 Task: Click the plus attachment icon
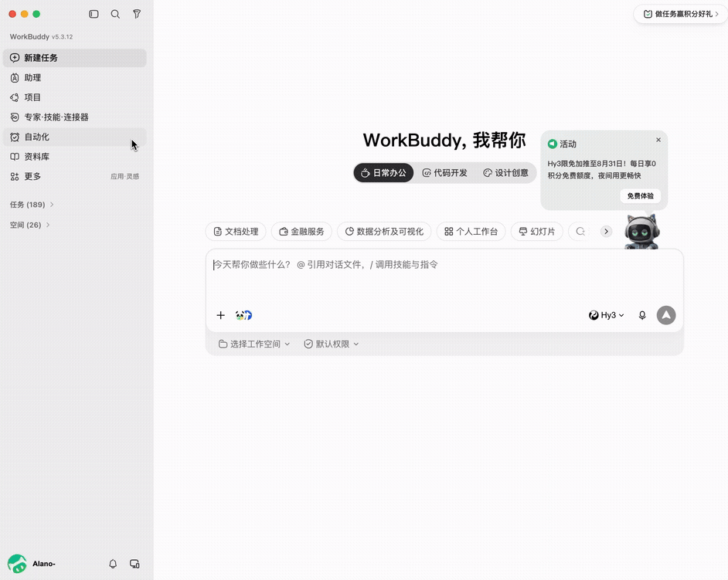tap(220, 316)
